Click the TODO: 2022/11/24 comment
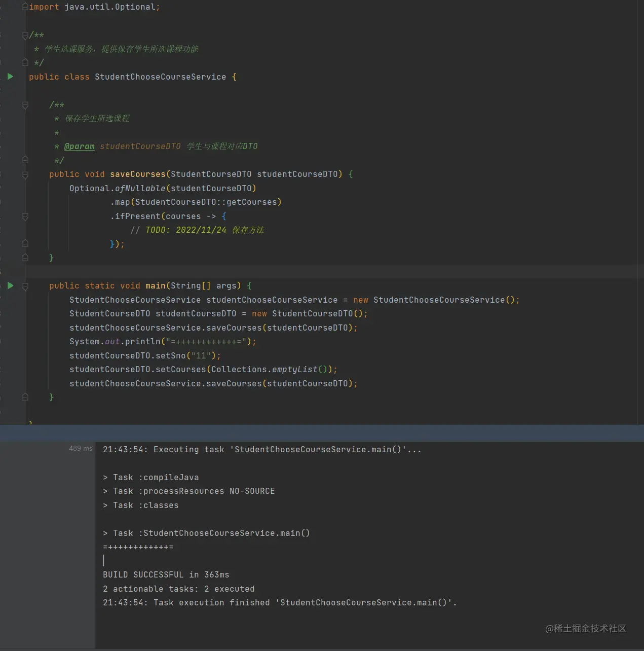The image size is (644, 651). pos(197,230)
